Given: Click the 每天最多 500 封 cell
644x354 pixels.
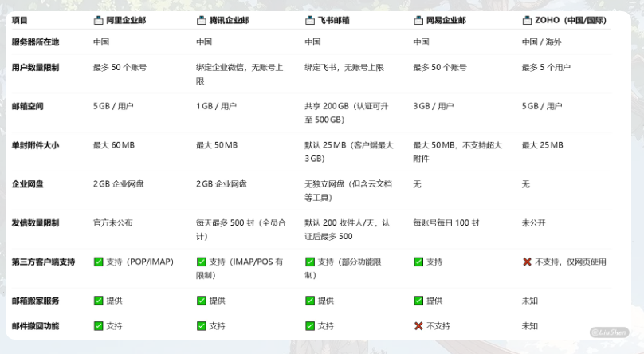Looking at the screenshot, I should (x=241, y=230).
